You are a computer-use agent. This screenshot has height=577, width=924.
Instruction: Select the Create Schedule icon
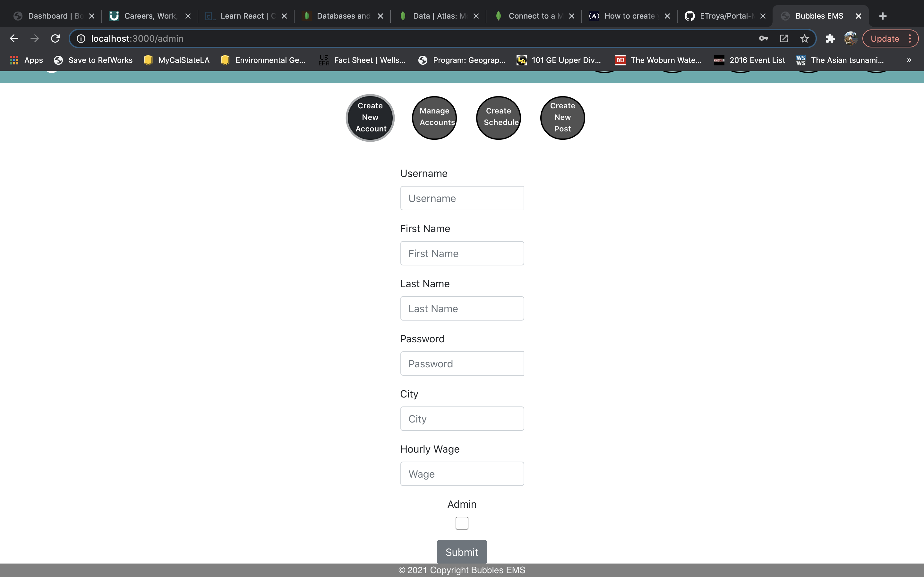point(498,117)
